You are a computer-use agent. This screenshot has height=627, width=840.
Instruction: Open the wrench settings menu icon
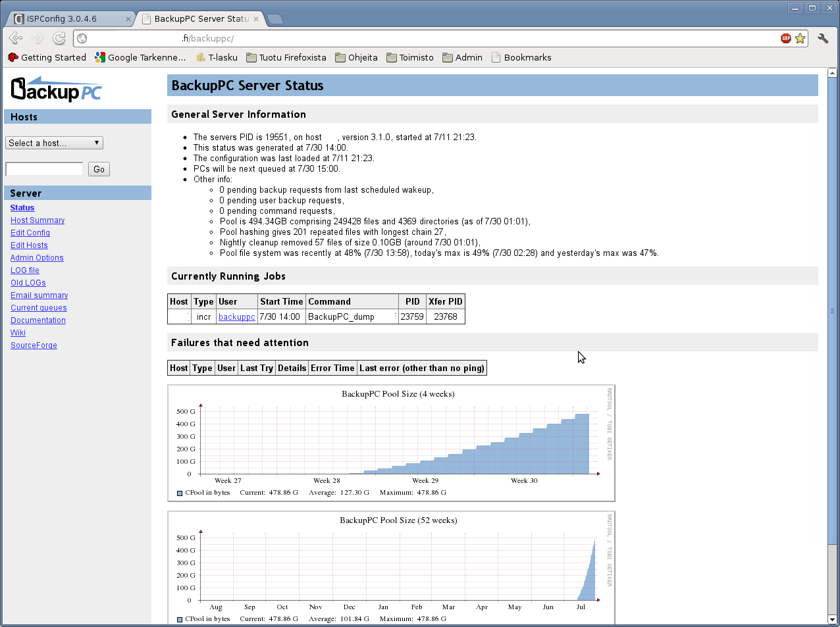point(823,38)
